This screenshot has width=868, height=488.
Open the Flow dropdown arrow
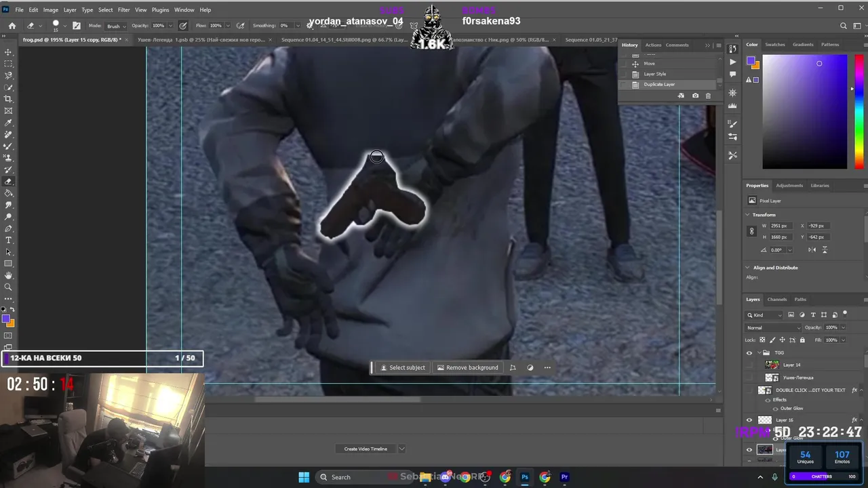(x=226, y=26)
